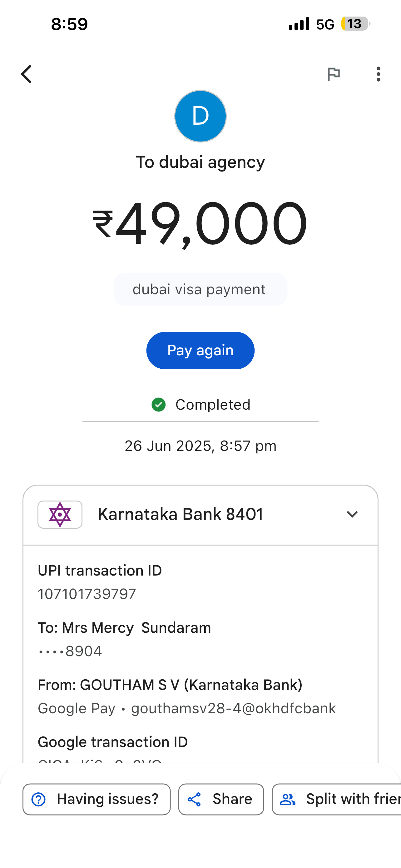Tap the Split with friends button
401x868 pixels.
tap(337, 799)
